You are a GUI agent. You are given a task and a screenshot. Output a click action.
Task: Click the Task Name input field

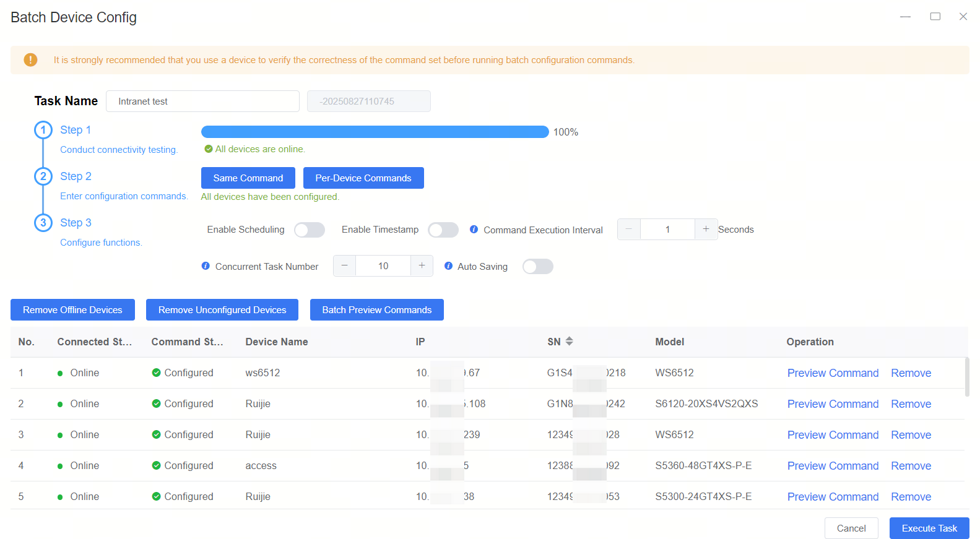click(x=202, y=101)
